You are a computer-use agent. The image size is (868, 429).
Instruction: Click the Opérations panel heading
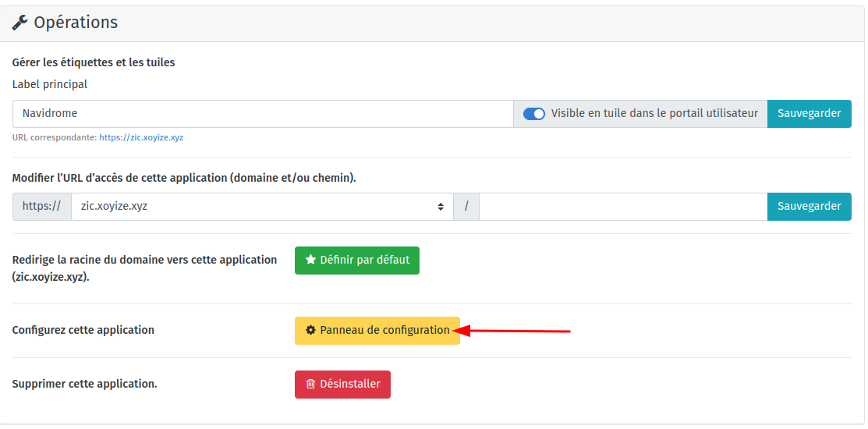(76, 23)
